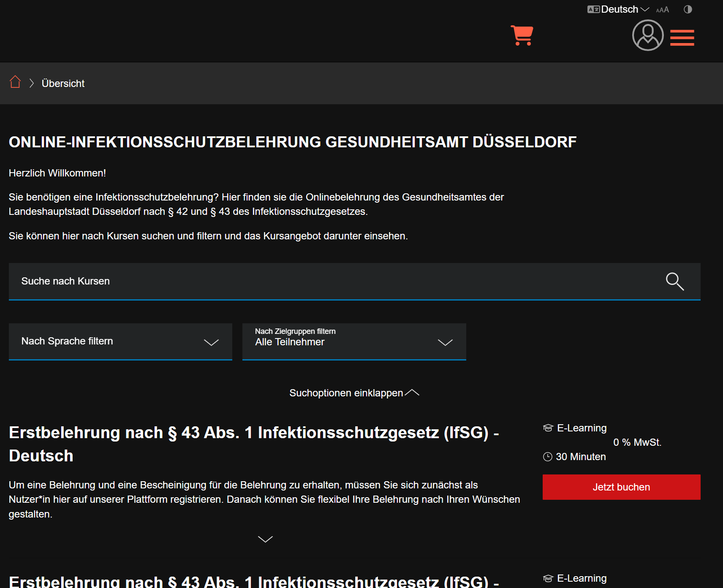Click the clock icon beside 30 Minuten
The image size is (723, 588).
[x=547, y=457]
